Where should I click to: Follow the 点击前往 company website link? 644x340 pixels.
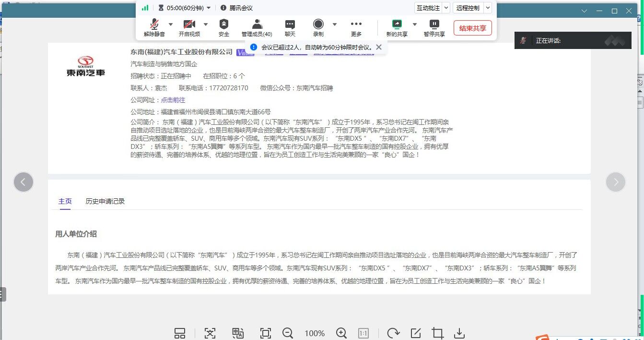pos(173,100)
